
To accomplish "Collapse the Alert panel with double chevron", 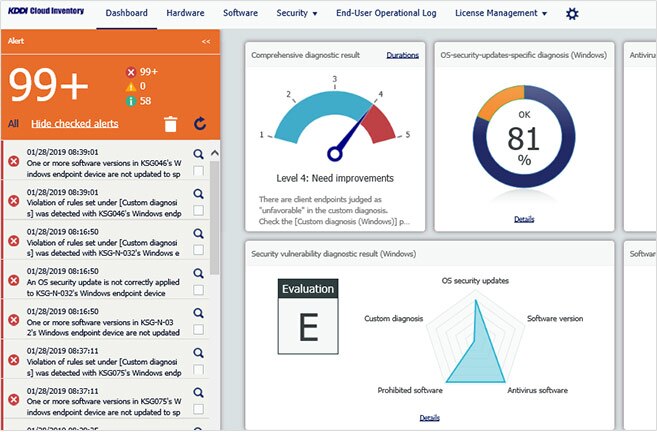I will tap(206, 42).
